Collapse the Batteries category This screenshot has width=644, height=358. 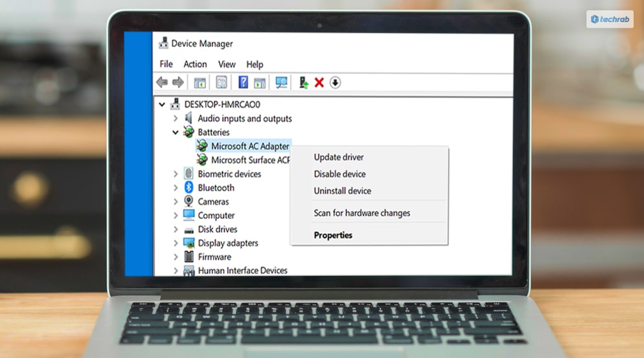[176, 132]
